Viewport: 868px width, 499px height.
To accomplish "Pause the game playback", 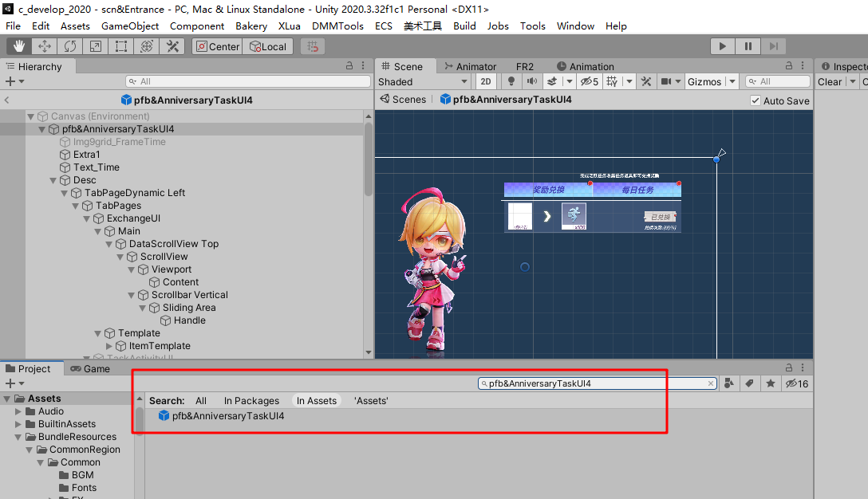I will coord(748,46).
